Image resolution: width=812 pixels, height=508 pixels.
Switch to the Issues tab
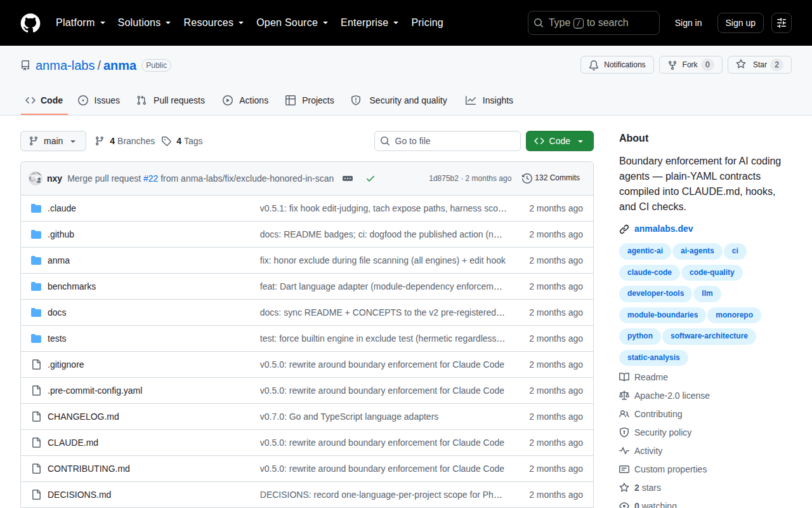pos(99,100)
